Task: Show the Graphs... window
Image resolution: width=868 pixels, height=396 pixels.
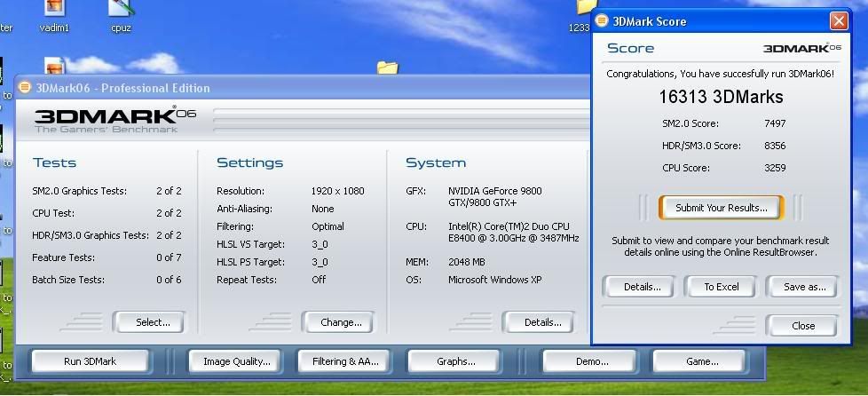Action: 456,361
